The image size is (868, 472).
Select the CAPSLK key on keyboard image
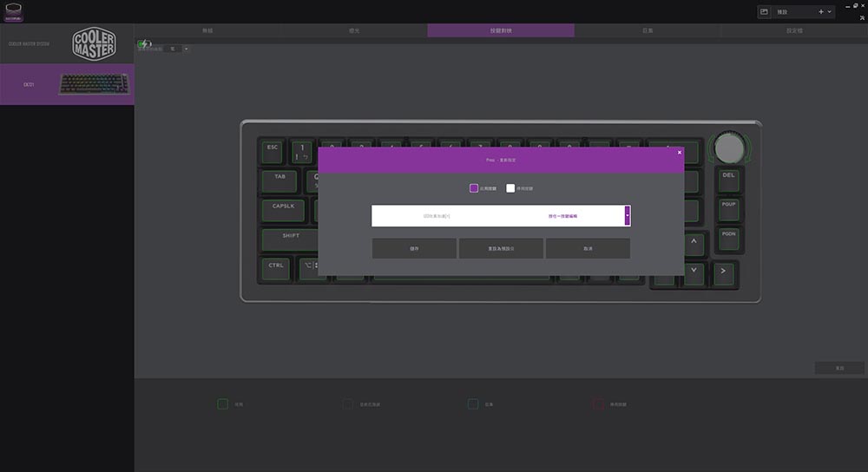[x=283, y=210]
